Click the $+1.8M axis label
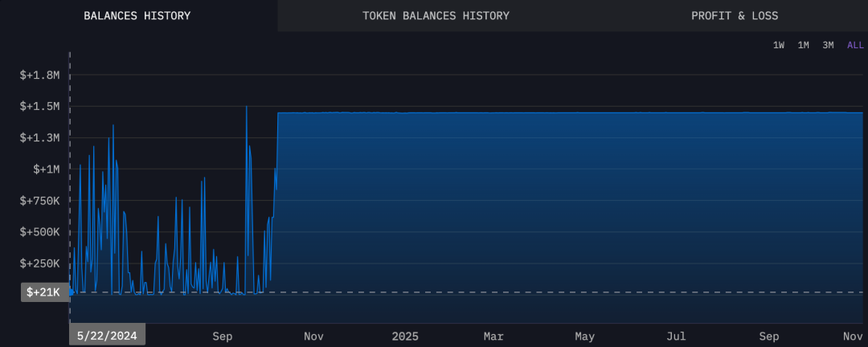This screenshot has height=347, width=868. pyautogui.click(x=40, y=76)
